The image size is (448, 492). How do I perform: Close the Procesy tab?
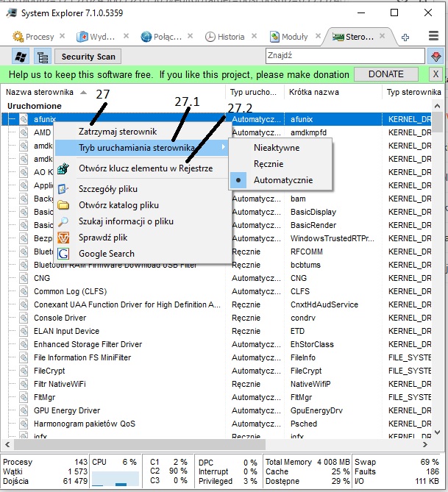[63, 36]
